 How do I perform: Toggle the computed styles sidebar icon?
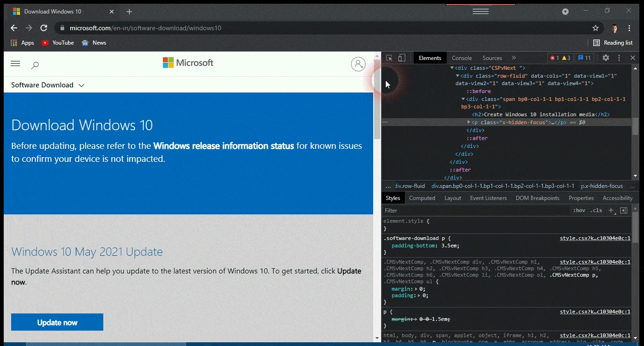coord(624,210)
